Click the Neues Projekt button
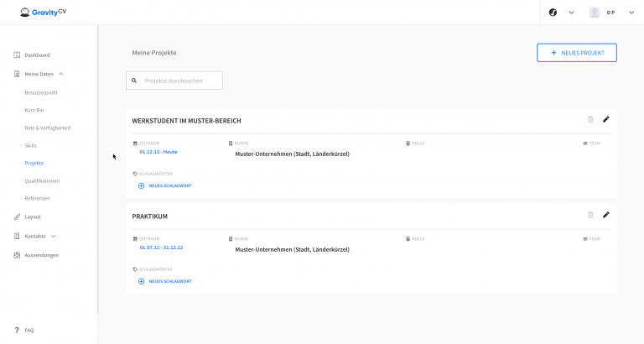The height and width of the screenshot is (344, 644). point(577,53)
